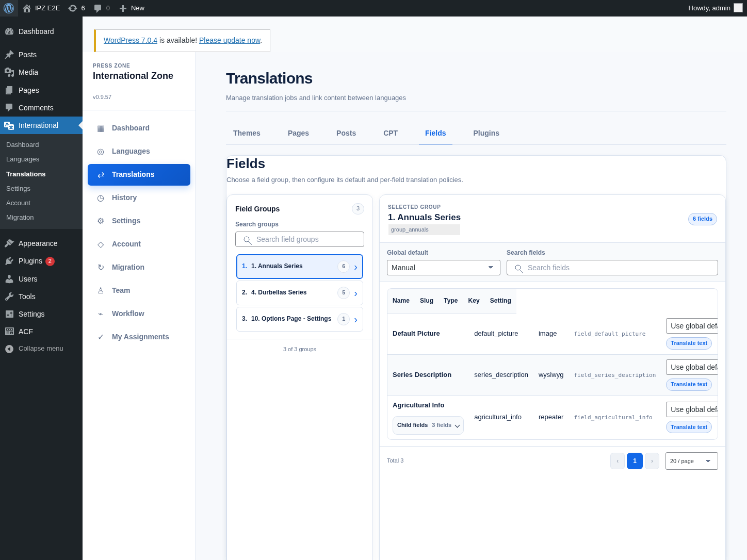Click the Howdy, admin text
Viewport: 747px width, 560px height.
(x=709, y=8)
